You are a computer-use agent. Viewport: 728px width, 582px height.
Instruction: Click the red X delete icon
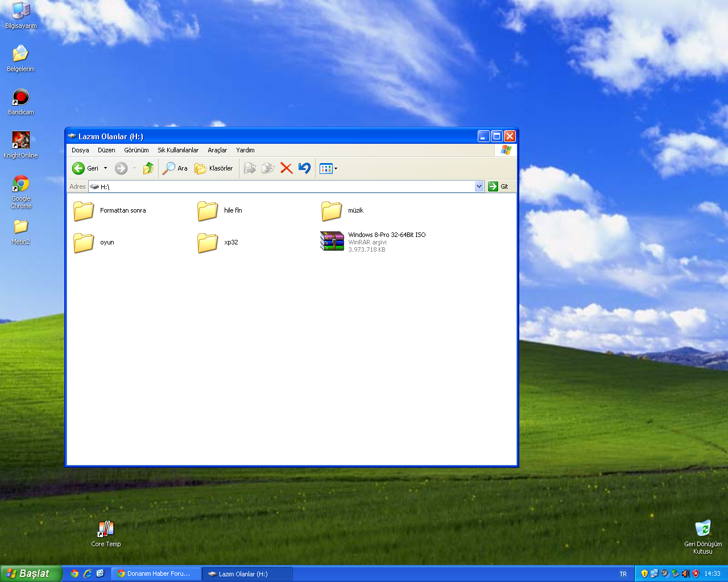click(287, 168)
